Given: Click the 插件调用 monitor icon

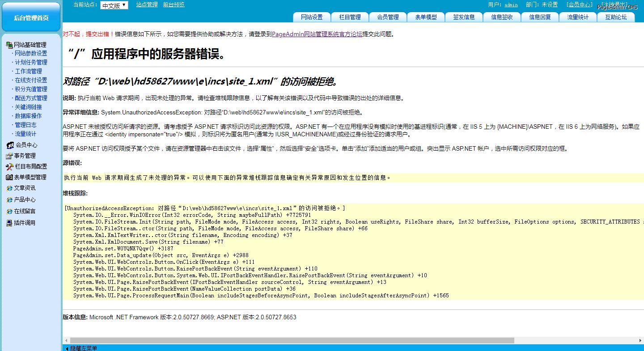Looking at the screenshot, I should point(9,223).
